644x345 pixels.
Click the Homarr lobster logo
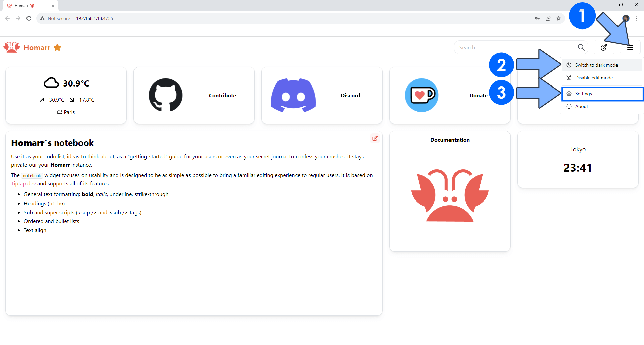click(12, 47)
